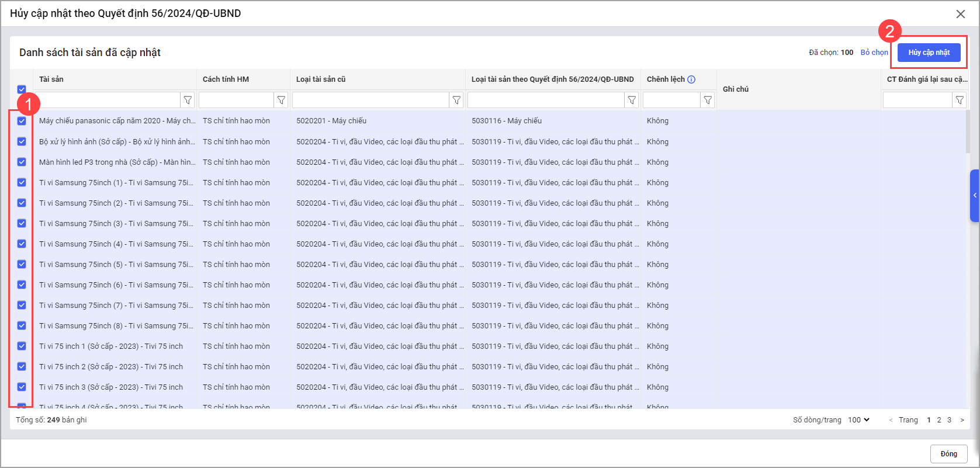Click the Loại tài sản cũ filter icon
Image resolution: width=980 pixels, height=468 pixels.
point(456,100)
